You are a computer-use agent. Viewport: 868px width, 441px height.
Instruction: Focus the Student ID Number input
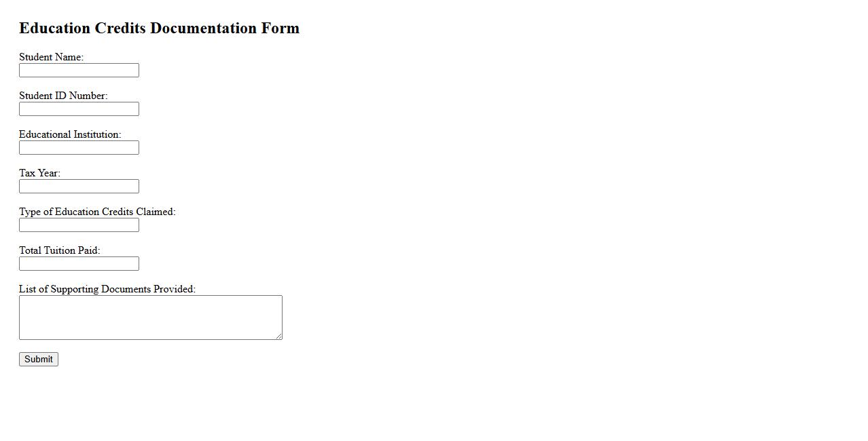pos(79,109)
